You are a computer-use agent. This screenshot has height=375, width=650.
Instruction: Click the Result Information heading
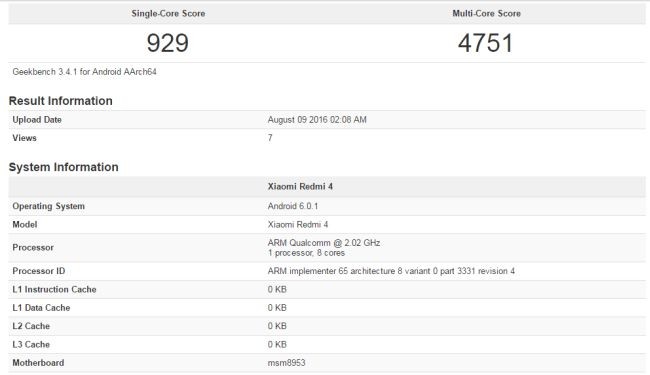tap(61, 101)
